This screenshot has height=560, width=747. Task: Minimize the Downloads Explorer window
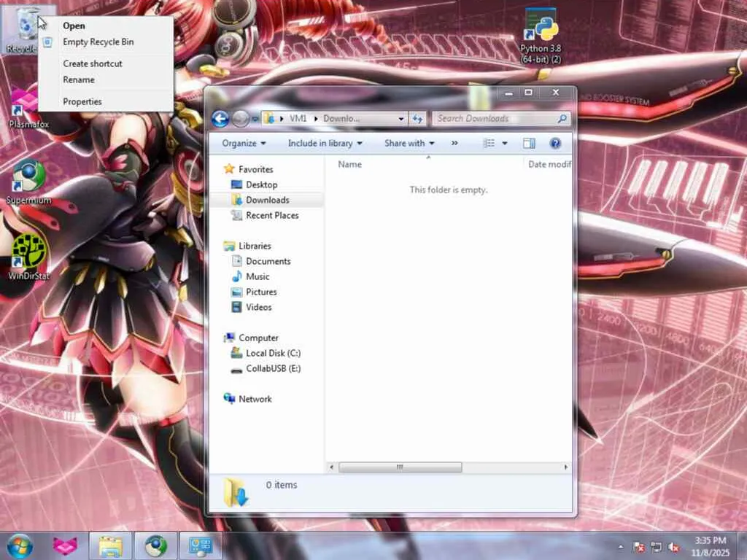coord(508,93)
